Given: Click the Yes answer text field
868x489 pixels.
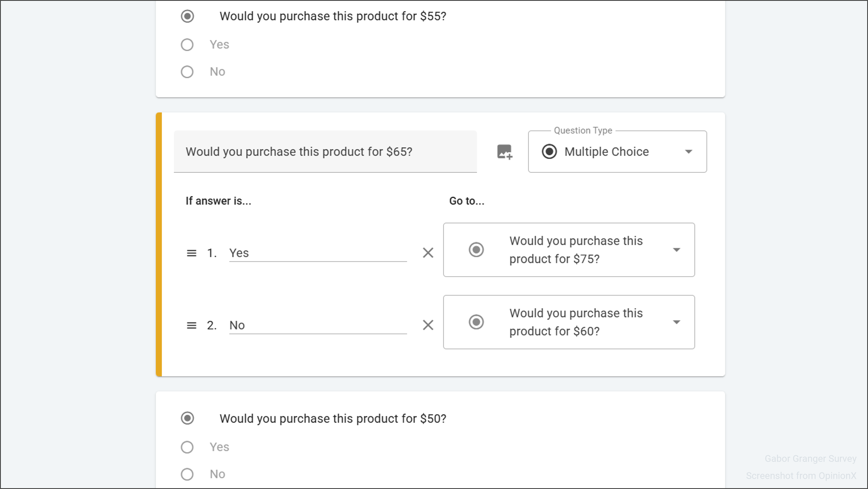Looking at the screenshot, I should [x=317, y=253].
